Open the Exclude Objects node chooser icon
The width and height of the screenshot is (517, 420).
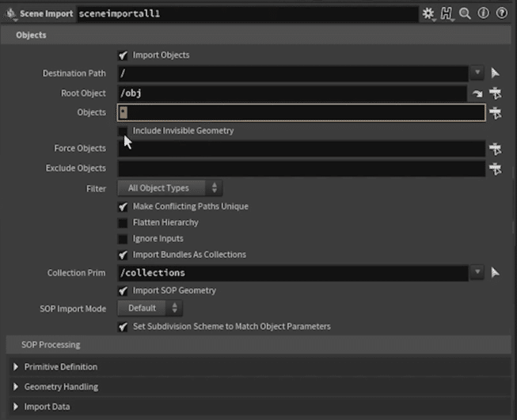pos(496,169)
